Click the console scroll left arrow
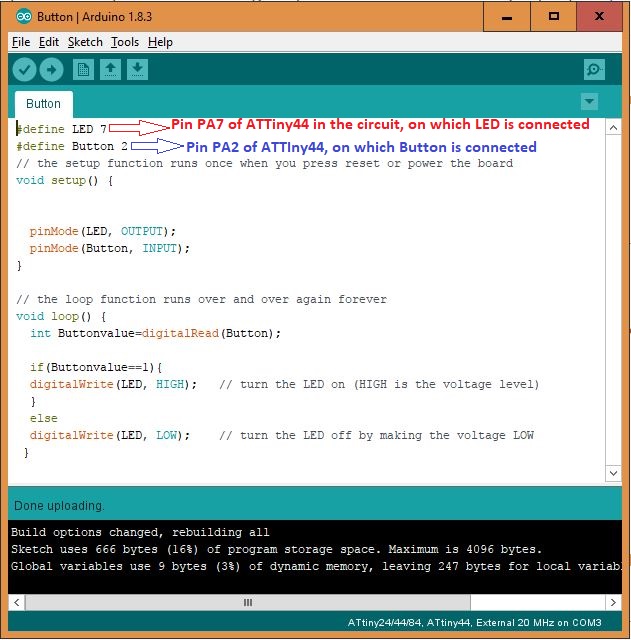Image resolution: width=631 pixels, height=640 pixels. click(x=17, y=602)
